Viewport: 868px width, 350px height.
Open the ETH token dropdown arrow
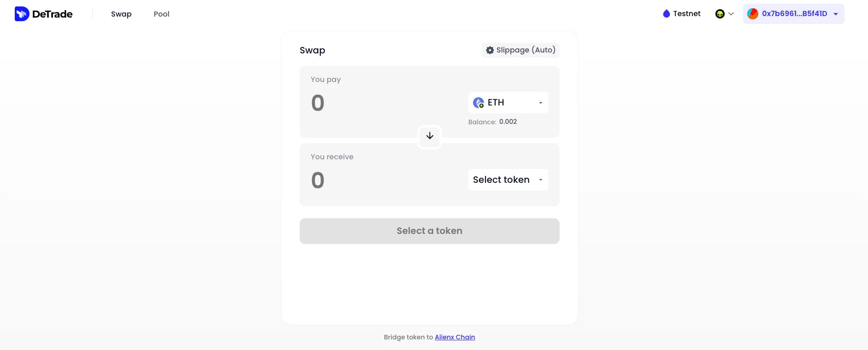[541, 103]
